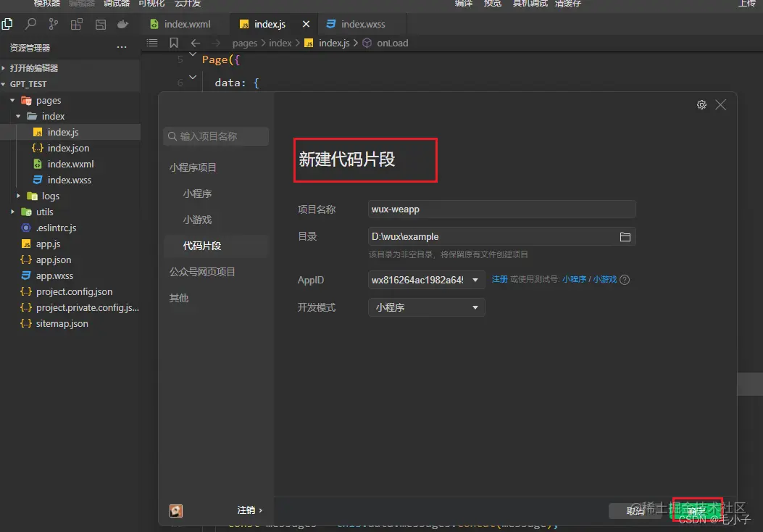763x532 pixels.
Task: Open the 开发模式 dropdown showing 小程序
Action: point(425,307)
